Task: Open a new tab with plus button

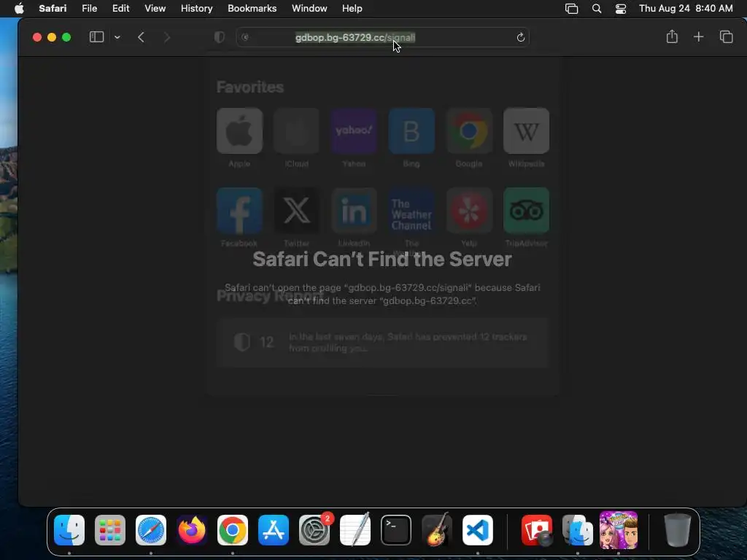Action: (698, 36)
